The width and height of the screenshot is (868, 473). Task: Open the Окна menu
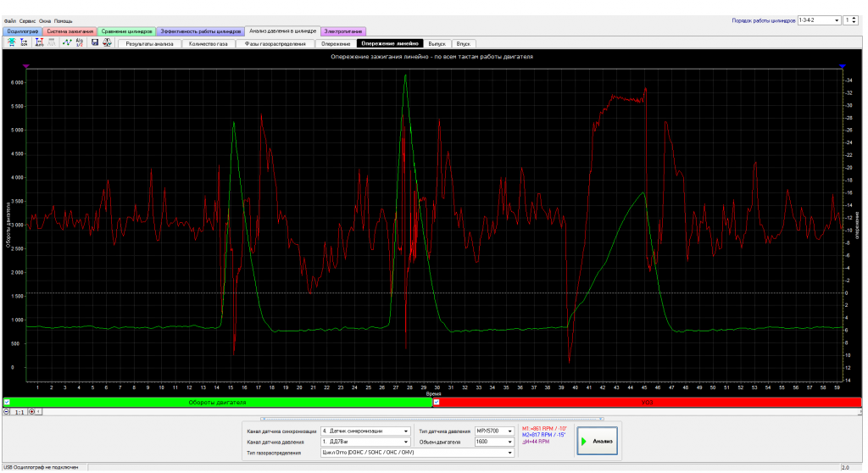tap(45, 21)
